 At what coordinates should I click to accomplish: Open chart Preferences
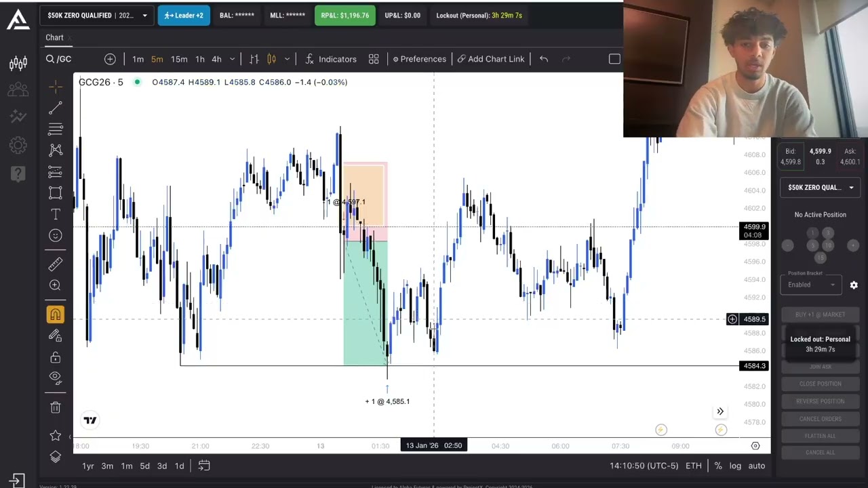tap(419, 59)
